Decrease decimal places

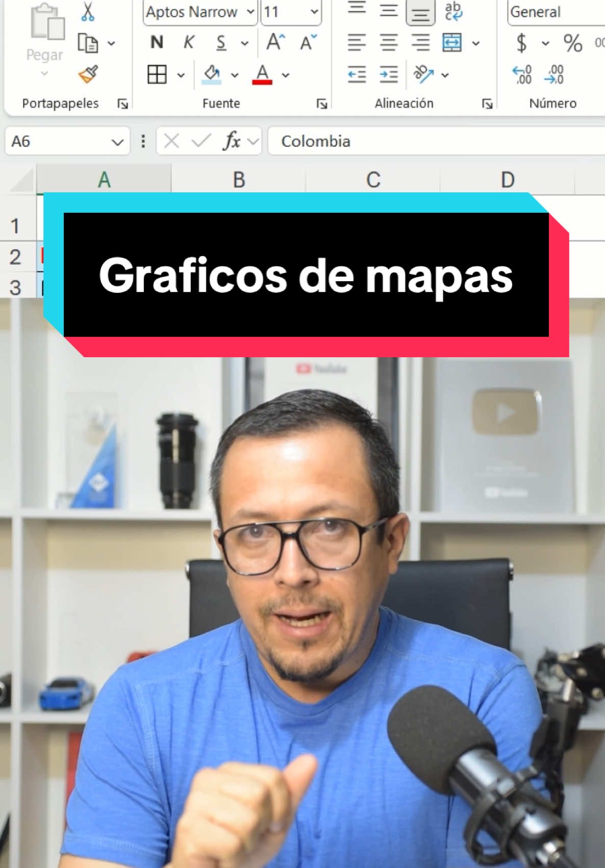point(554,75)
